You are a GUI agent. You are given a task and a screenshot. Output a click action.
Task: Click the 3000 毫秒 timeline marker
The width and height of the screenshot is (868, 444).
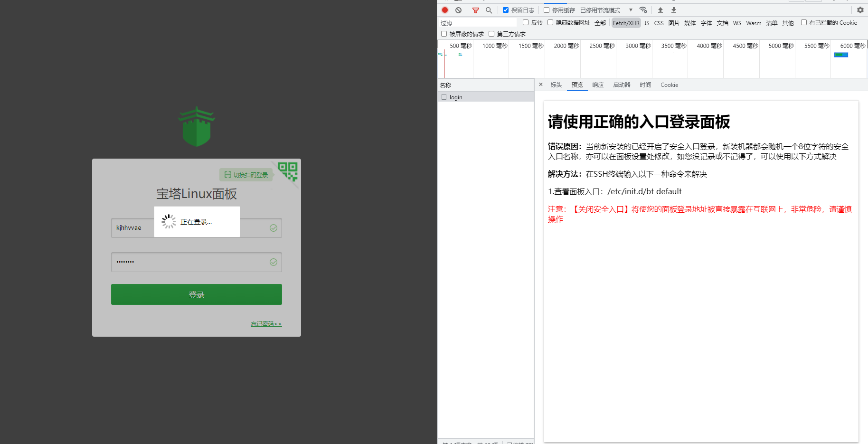pyautogui.click(x=638, y=46)
